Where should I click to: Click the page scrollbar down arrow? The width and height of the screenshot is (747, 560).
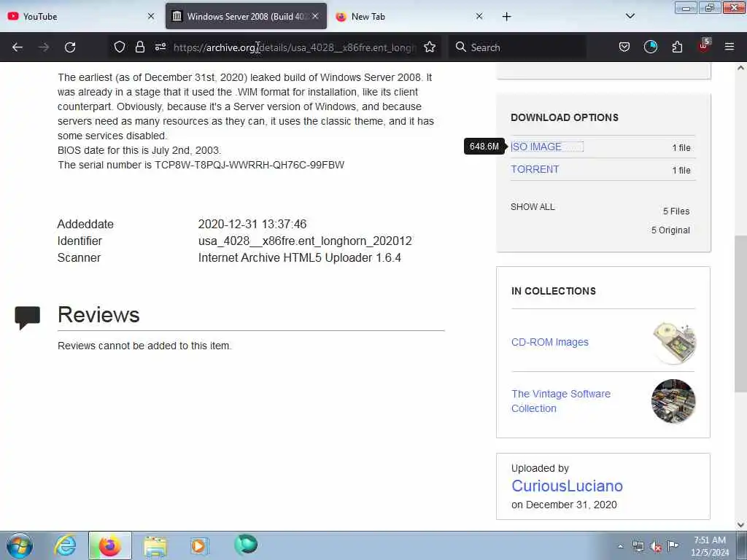pos(740,525)
